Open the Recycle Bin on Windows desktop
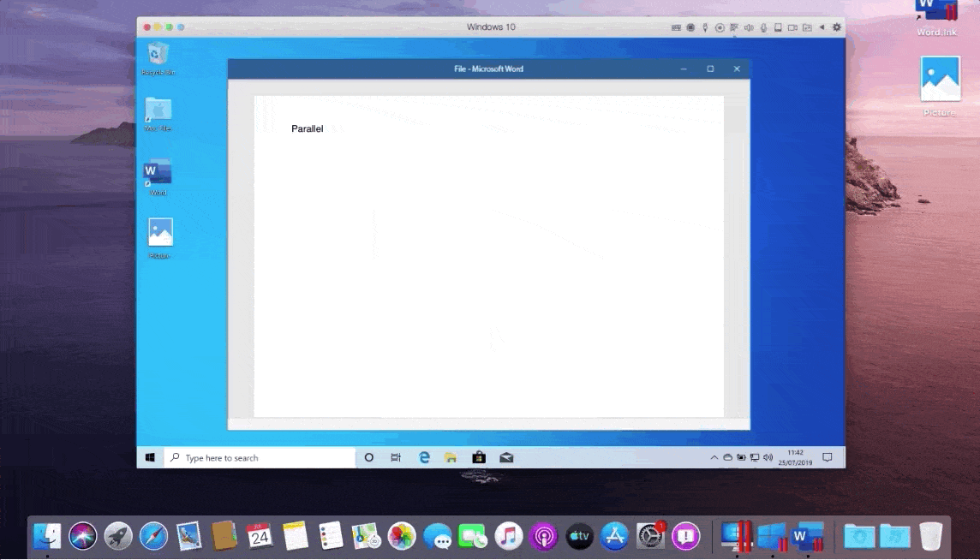 pyautogui.click(x=158, y=58)
